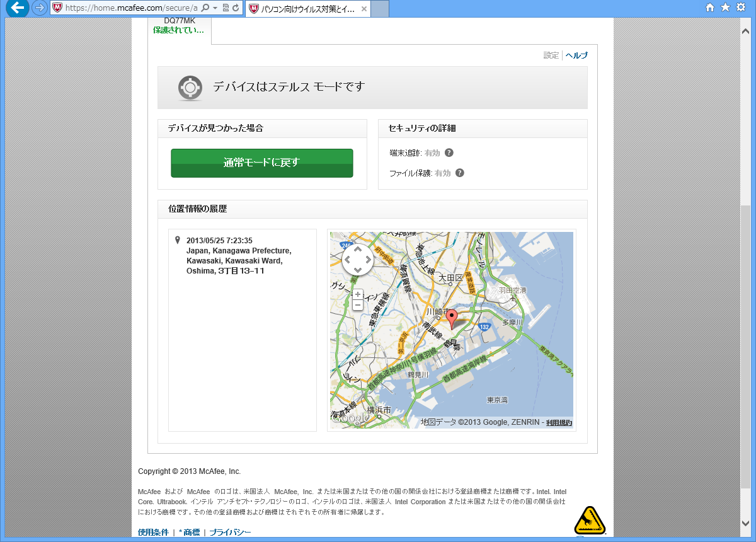Image resolution: width=756 pixels, height=542 pixels.
Task: Click the page vertical scrollbar thumb
Action: [x=745, y=345]
